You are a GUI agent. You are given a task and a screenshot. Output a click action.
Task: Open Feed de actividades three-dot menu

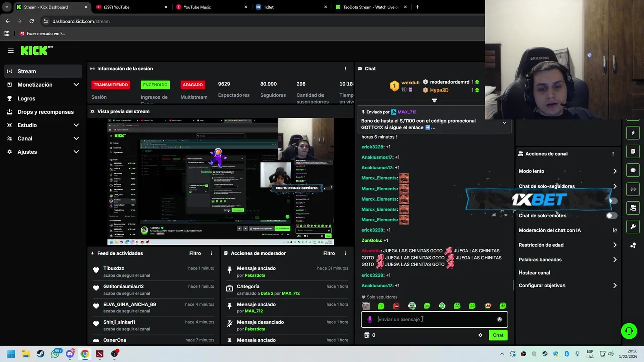211,253
